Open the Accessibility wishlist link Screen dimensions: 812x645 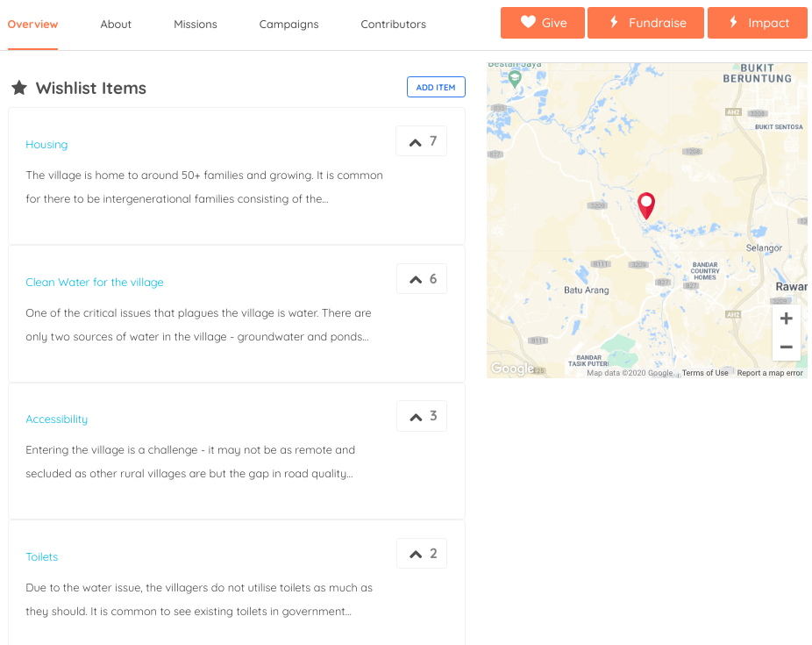pos(56,419)
